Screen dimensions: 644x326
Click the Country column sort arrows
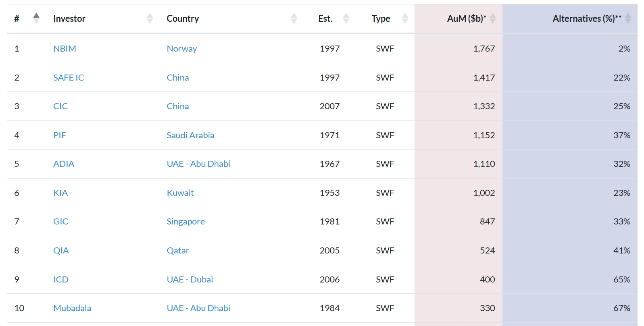(x=294, y=19)
